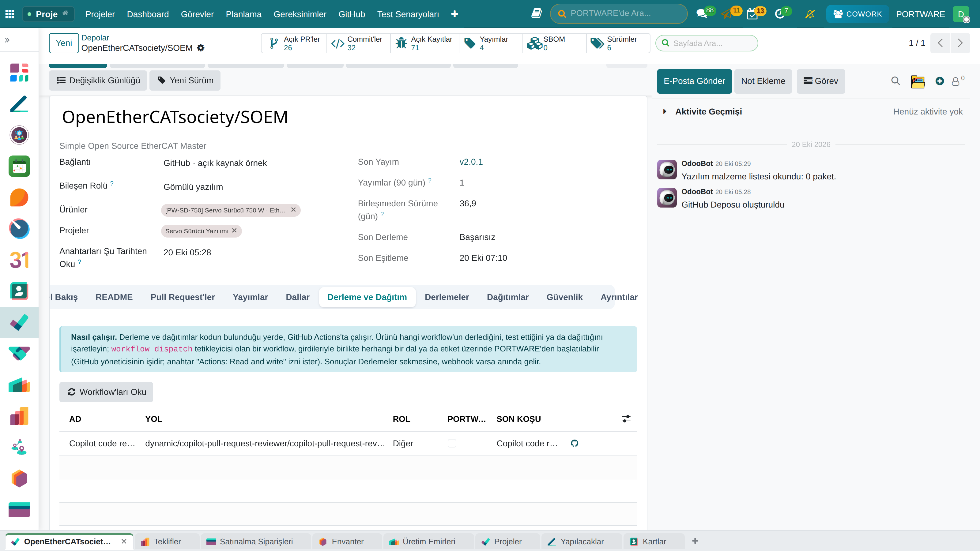Toggle the muted notification bell icon
Image resolution: width=980 pixels, height=551 pixels.
click(x=810, y=14)
